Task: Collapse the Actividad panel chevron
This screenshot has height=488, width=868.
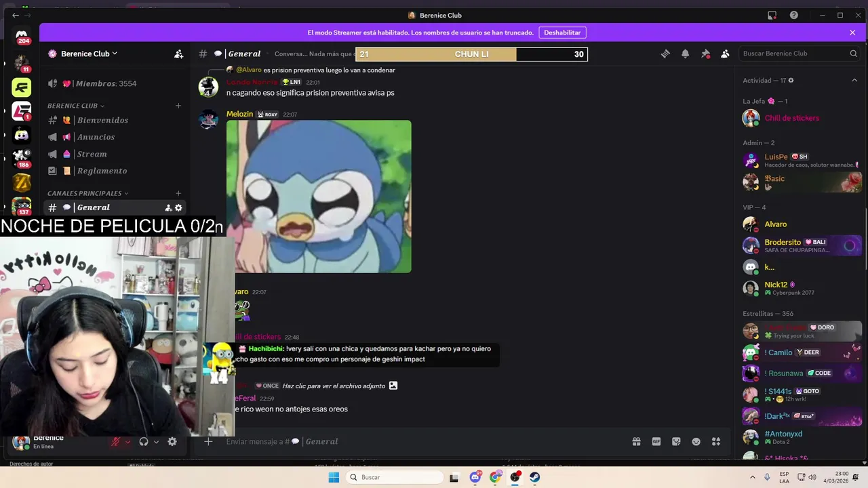Action: click(x=854, y=80)
